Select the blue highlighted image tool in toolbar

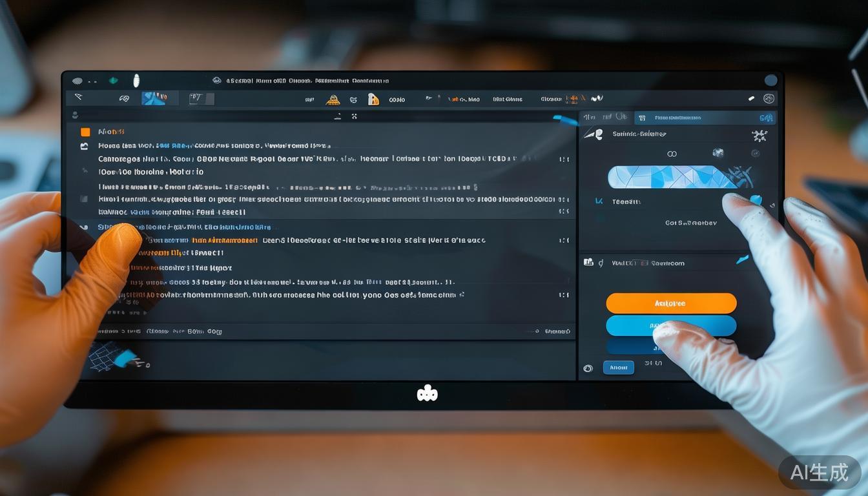click(x=154, y=98)
